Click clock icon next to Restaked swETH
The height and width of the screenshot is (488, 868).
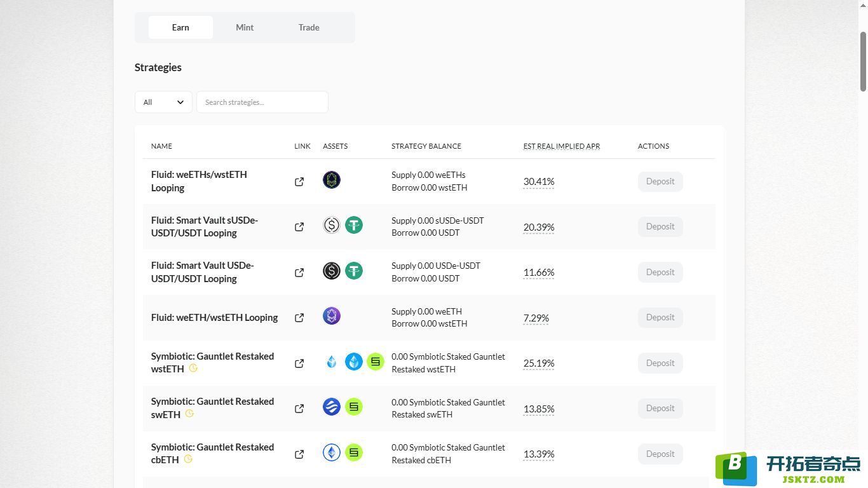pos(189,414)
